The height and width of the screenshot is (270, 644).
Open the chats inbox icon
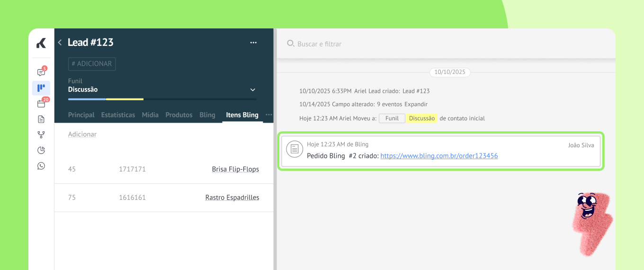click(41, 72)
